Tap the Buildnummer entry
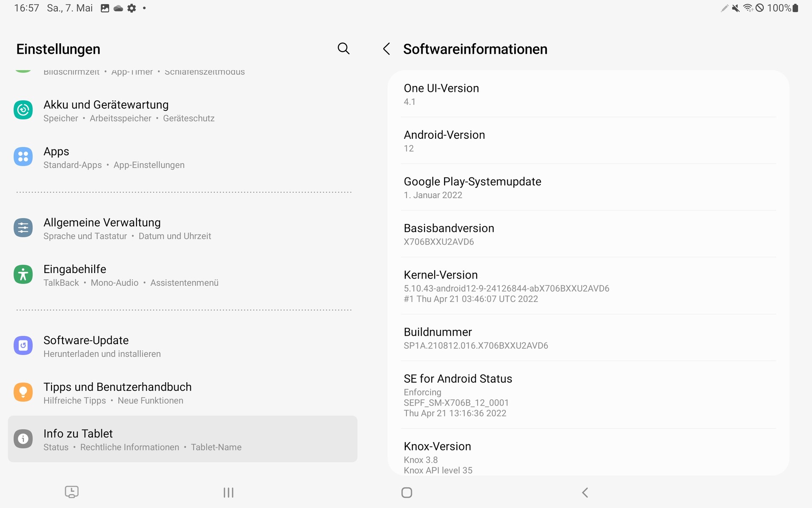812x508 pixels. point(588,338)
